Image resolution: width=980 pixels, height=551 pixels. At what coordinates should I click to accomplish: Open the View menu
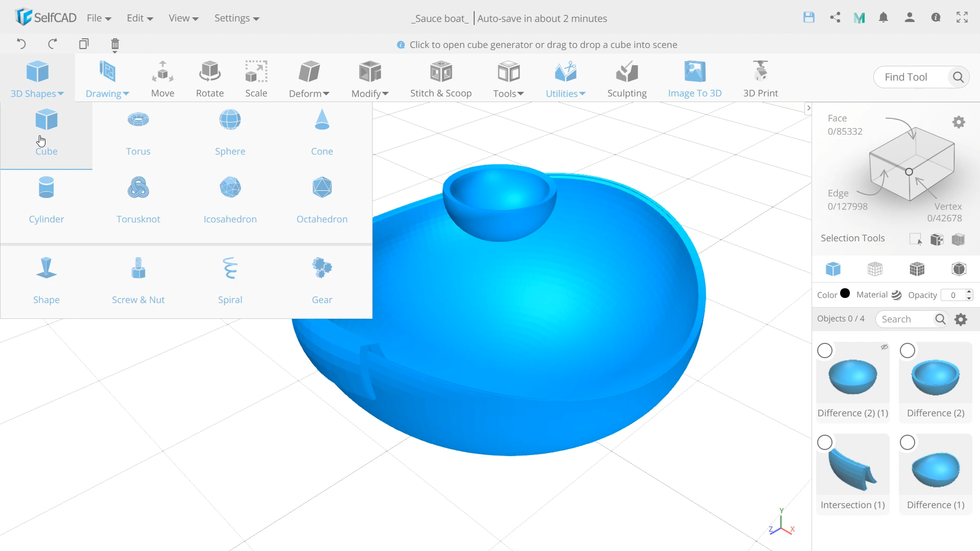point(183,18)
